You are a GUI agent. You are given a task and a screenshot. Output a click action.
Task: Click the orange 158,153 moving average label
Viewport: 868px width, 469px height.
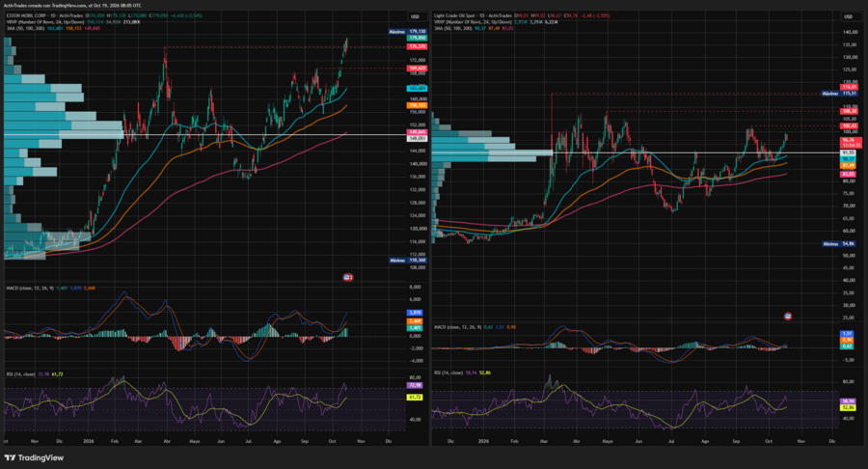417,105
